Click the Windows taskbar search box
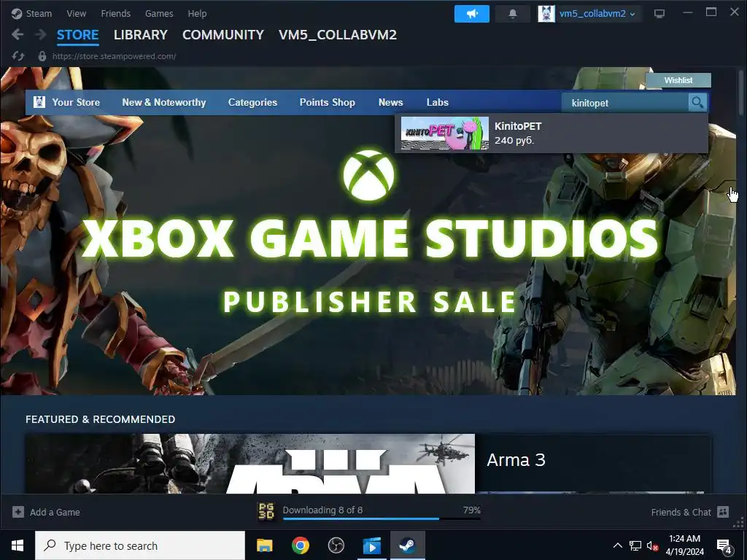 [x=140, y=545]
